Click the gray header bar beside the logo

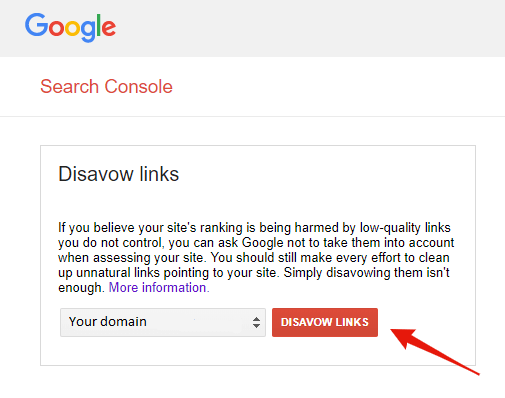(x=310, y=28)
